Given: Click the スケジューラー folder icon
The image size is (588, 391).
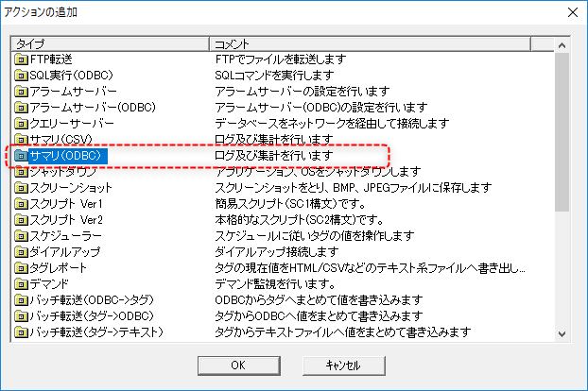Looking at the screenshot, I should [x=22, y=236].
